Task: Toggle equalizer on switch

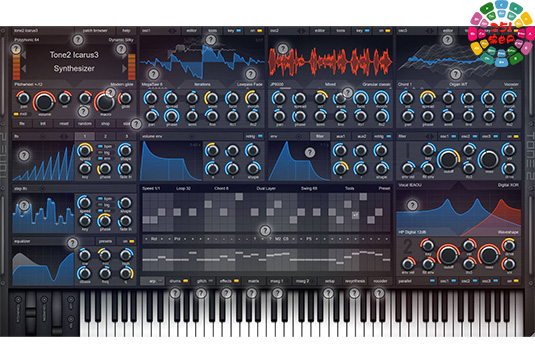Action: (131, 241)
